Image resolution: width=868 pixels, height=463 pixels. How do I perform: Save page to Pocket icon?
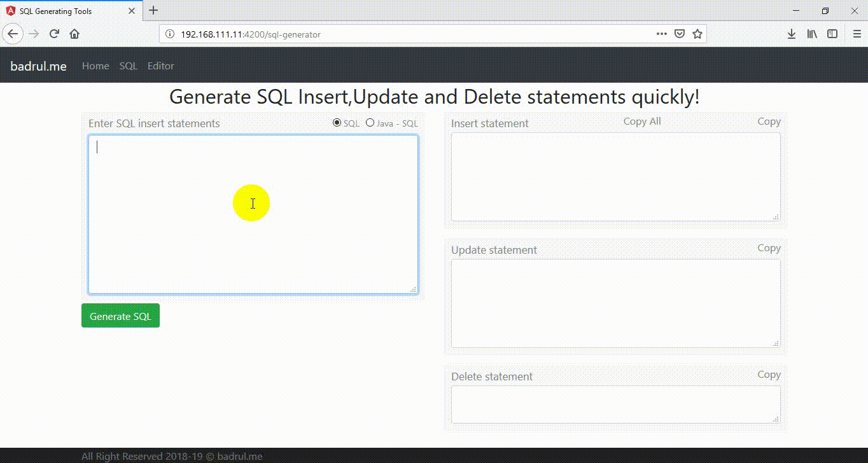point(680,34)
